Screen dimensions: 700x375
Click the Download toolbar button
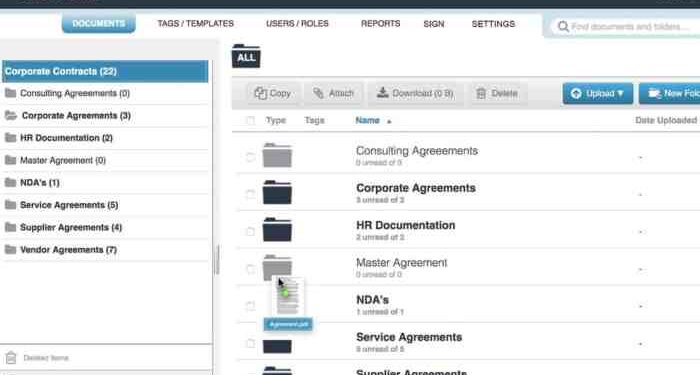[415, 93]
